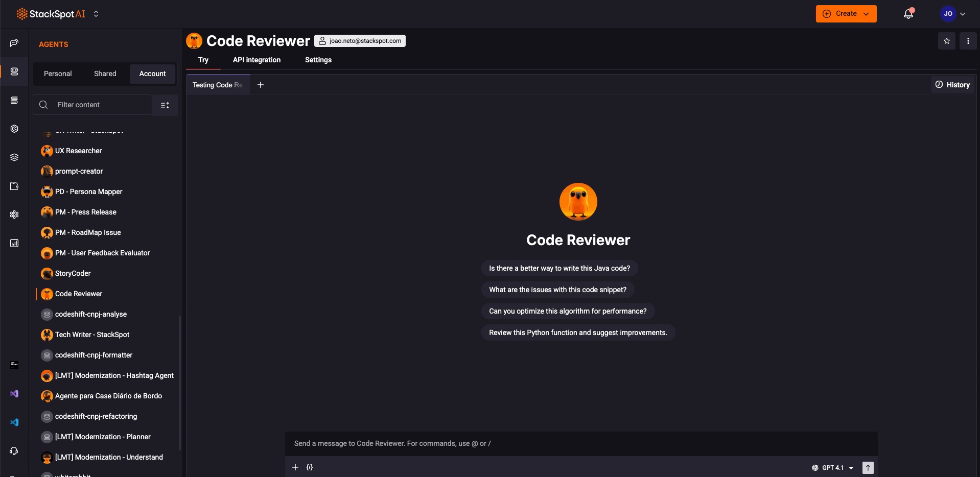Open the GPT 4.1 model selector
The height and width of the screenshot is (477, 980).
tap(832, 467)
